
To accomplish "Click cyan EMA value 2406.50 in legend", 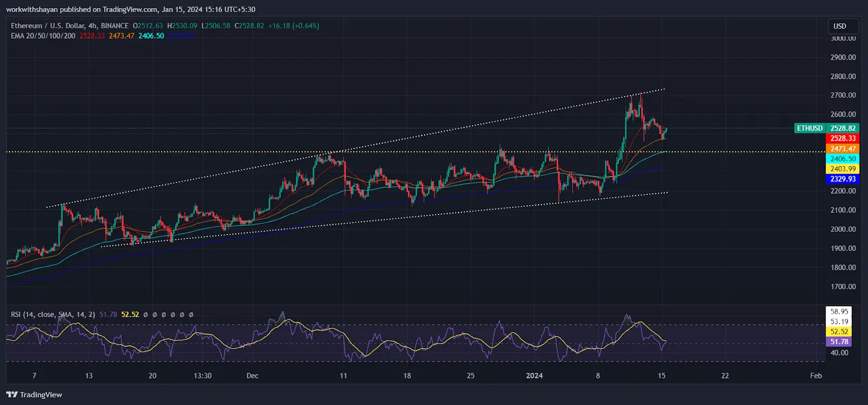I will point(151,36).
